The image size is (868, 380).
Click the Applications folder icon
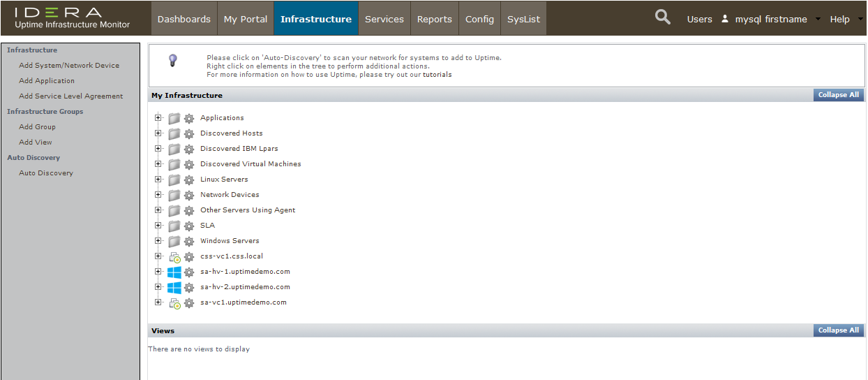(174, 118)
